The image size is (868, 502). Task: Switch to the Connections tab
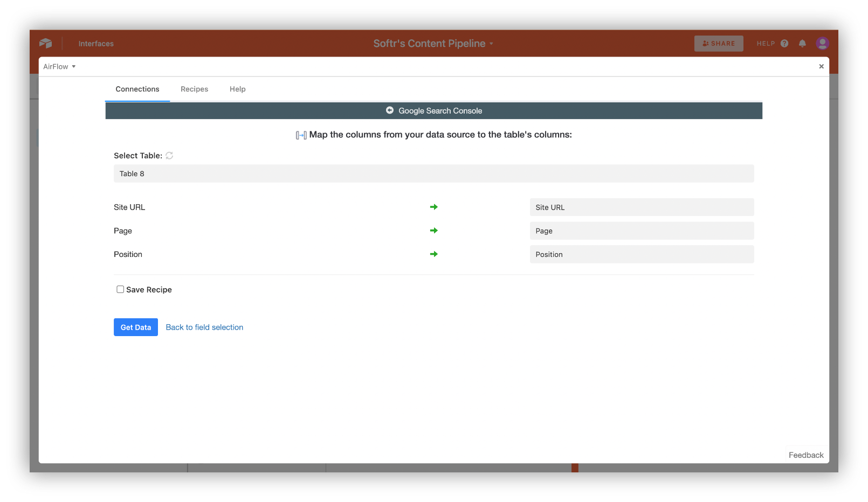click(x=137, y=89)
